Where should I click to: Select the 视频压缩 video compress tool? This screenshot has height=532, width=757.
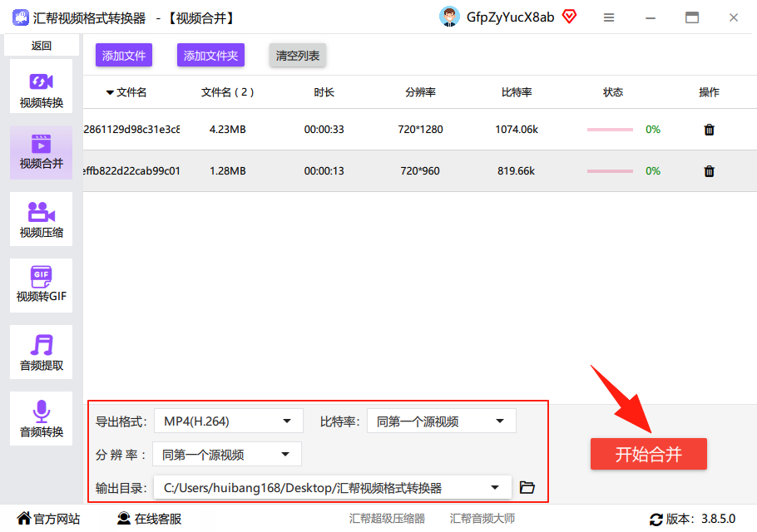pos(41,219)
